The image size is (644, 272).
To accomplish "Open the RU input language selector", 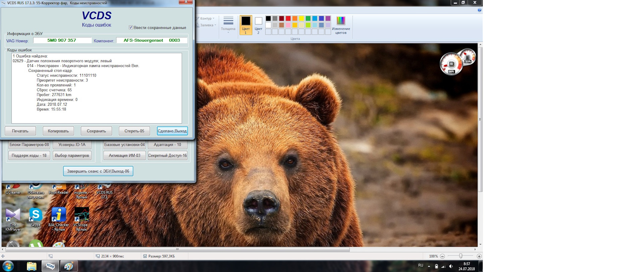I will (421, 265).
